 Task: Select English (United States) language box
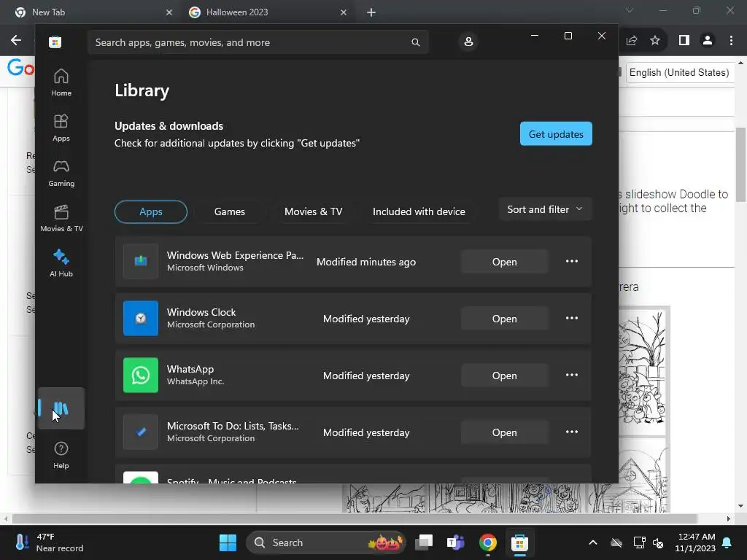point(679,72)
